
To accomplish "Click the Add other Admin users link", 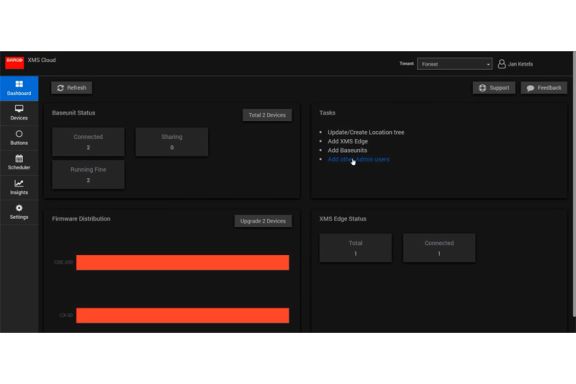I will (359, 159).
